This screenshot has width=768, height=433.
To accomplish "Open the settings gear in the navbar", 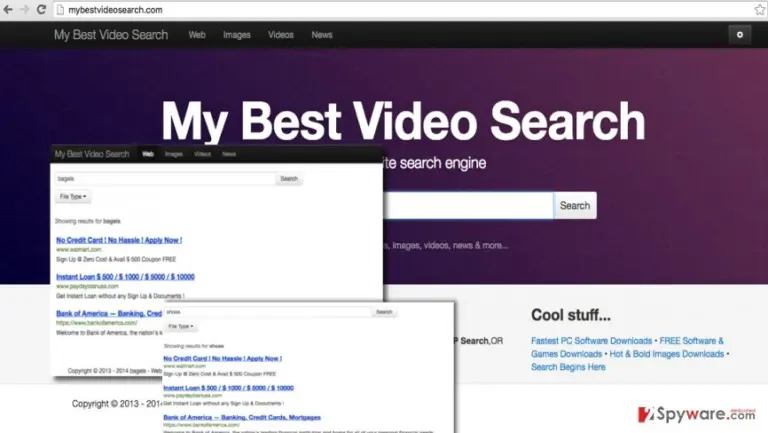I will [740, 35].
